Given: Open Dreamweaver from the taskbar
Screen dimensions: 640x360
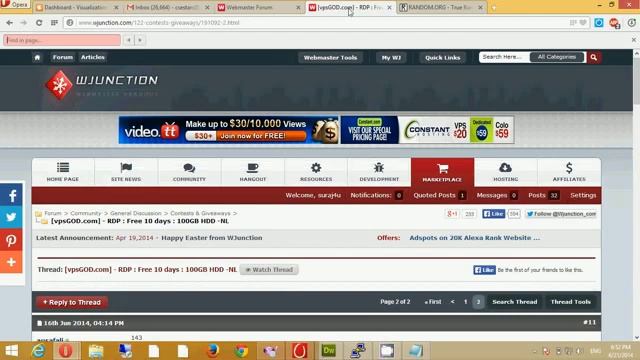Looking at the screenshot, I should 329,351.
